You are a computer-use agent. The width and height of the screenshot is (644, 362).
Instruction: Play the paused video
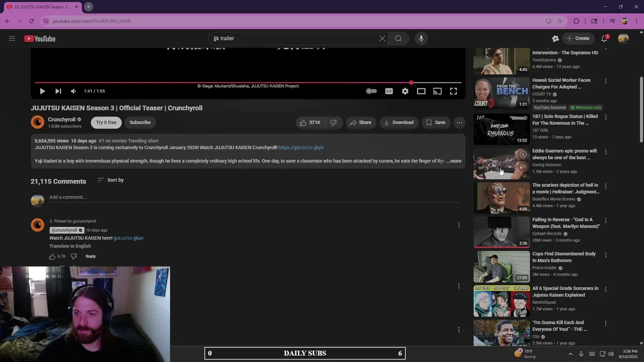tap(42, 91)
